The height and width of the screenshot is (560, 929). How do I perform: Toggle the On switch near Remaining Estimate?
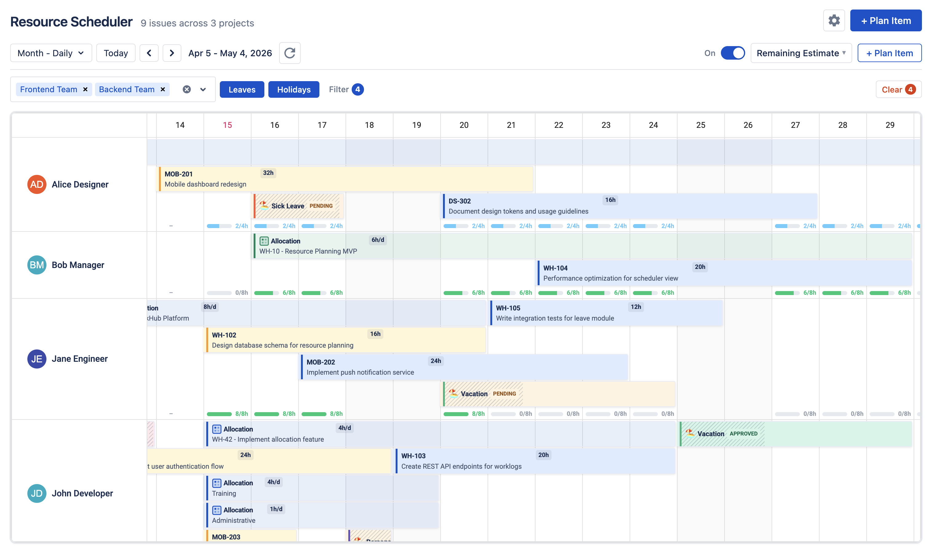pos(733,53)
